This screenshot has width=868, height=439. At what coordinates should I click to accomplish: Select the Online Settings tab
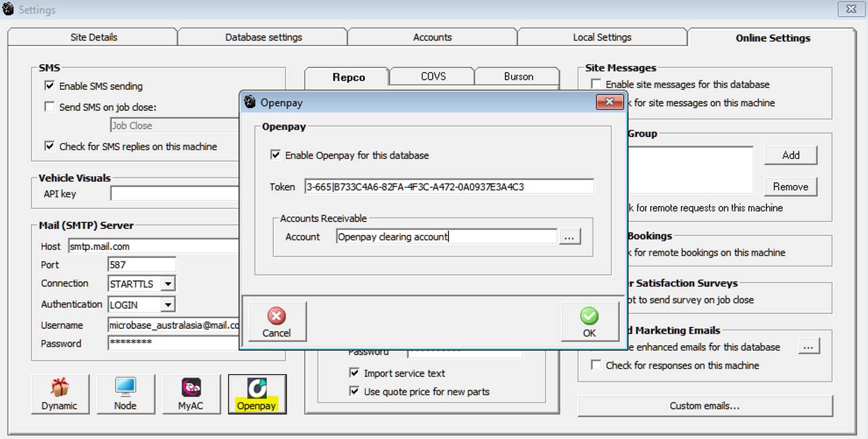(x=773, y=38)
